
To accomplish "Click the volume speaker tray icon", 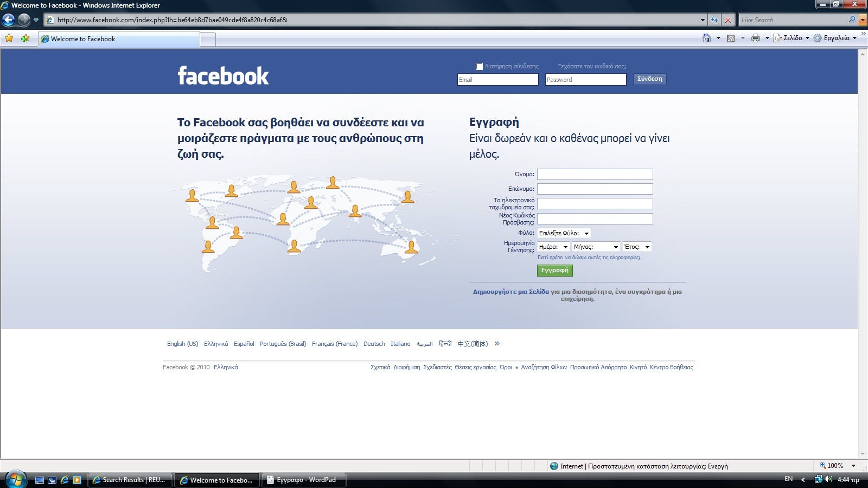I will tap(828, 479).
